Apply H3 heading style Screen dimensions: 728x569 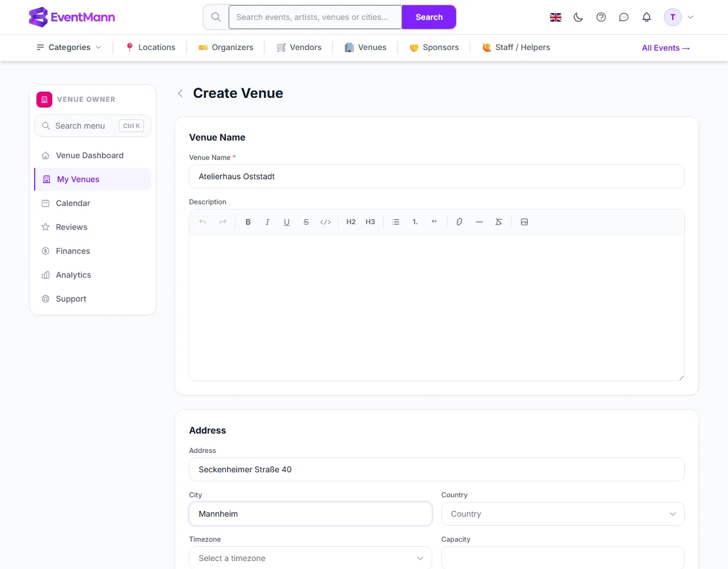pyautogui.click(x=370, y=222)
